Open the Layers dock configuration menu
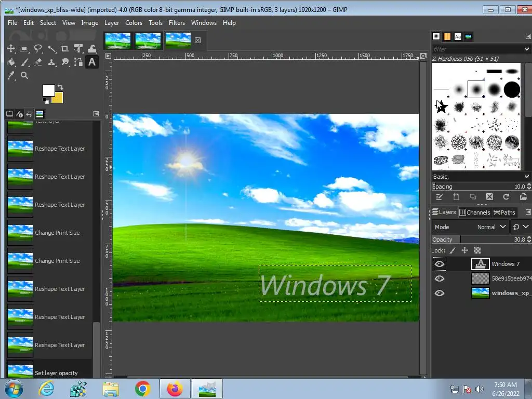532x399 pixels. (528, 212)
